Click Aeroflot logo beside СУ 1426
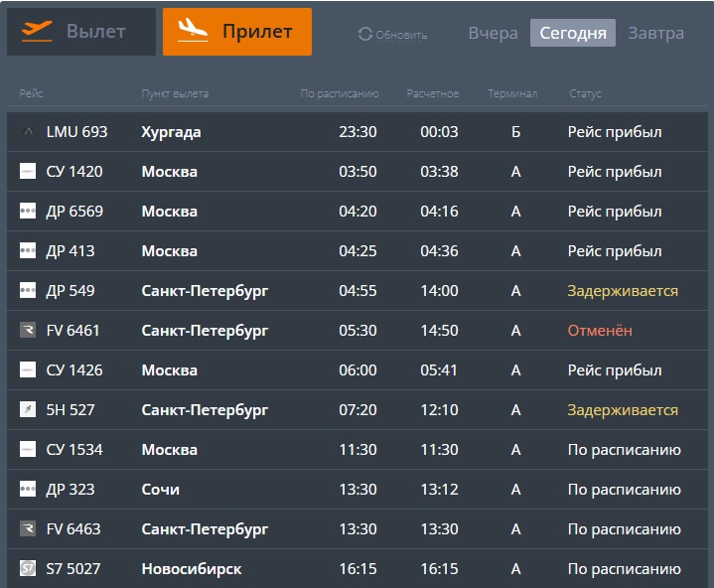Viewport: 714px width, 588px height. click(28, 369)
